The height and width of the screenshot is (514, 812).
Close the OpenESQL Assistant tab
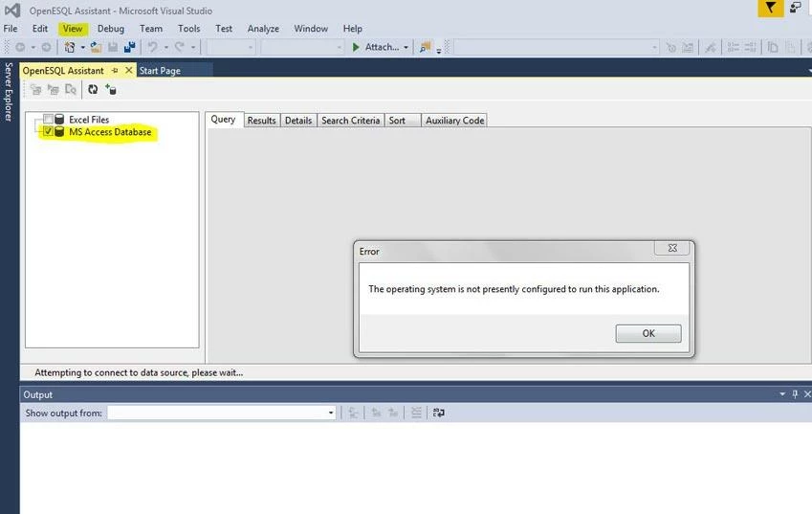tap(129, 70)
